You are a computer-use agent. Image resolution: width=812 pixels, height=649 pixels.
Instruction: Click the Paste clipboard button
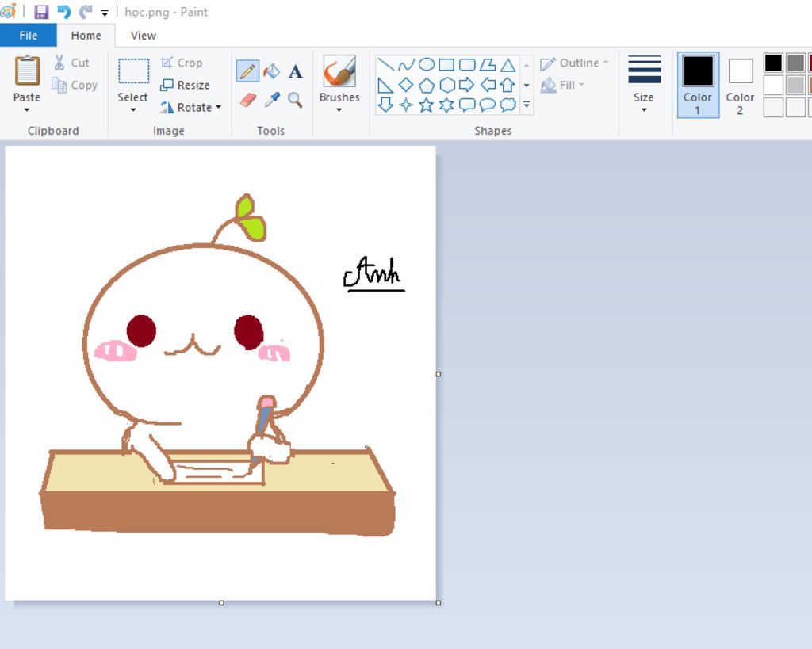[x=27, y=71]
